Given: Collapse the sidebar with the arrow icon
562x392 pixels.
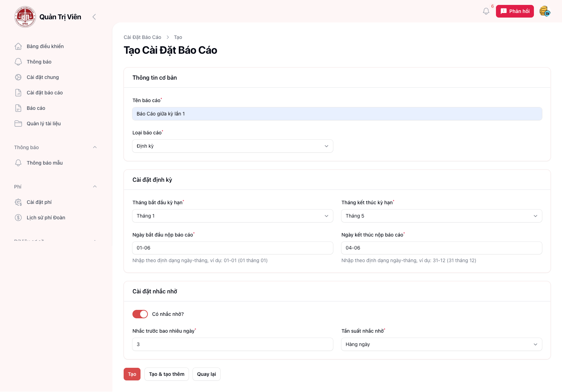Looking at the screenshot, I should coord(94,17).
